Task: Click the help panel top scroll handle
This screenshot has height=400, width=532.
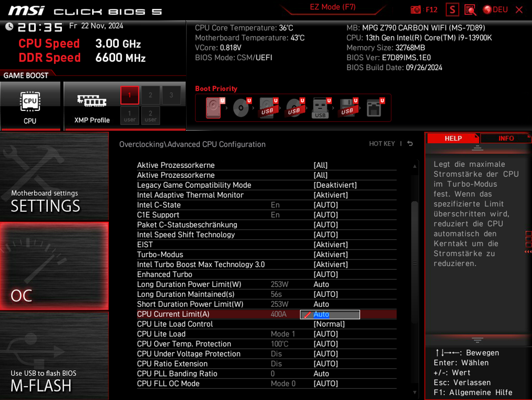Action: tap(477, 148)
